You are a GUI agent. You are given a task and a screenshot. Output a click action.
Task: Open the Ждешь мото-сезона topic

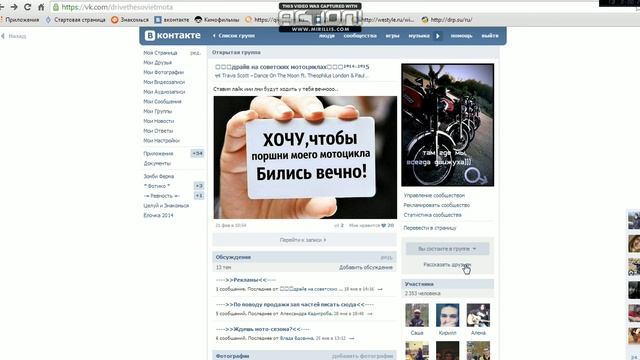[263, 329]
